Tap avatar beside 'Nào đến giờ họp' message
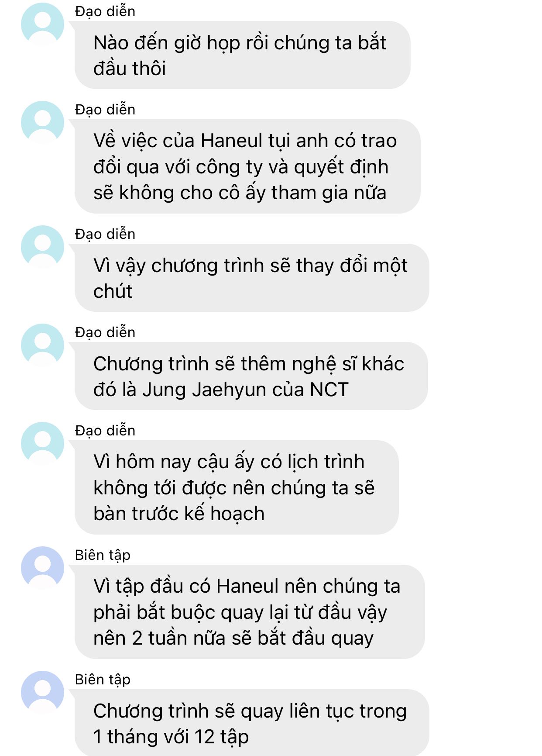The width and height of the screenshot is (542, 756). (42, 24)
